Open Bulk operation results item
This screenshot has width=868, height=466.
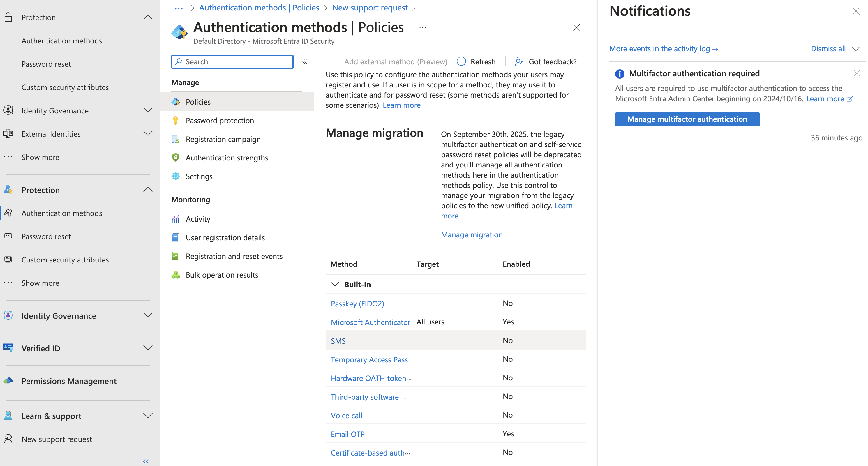point(222,275)
